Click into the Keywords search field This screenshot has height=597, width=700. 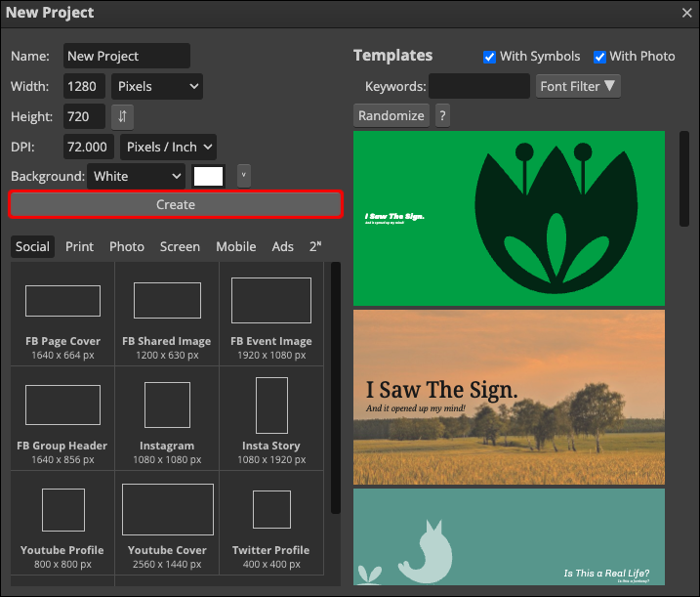click(x=479, y=86)
